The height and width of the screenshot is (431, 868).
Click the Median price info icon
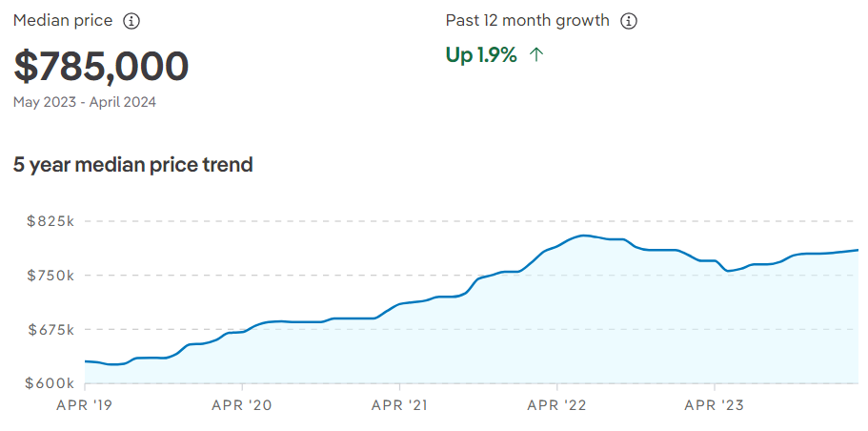click(x=131, y=22)
